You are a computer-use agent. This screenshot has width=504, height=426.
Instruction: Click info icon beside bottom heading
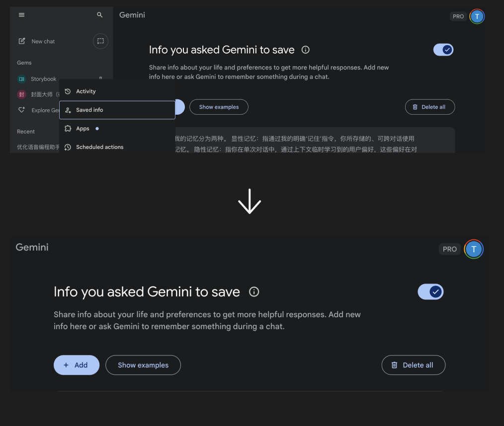click(x=254, y=292)
